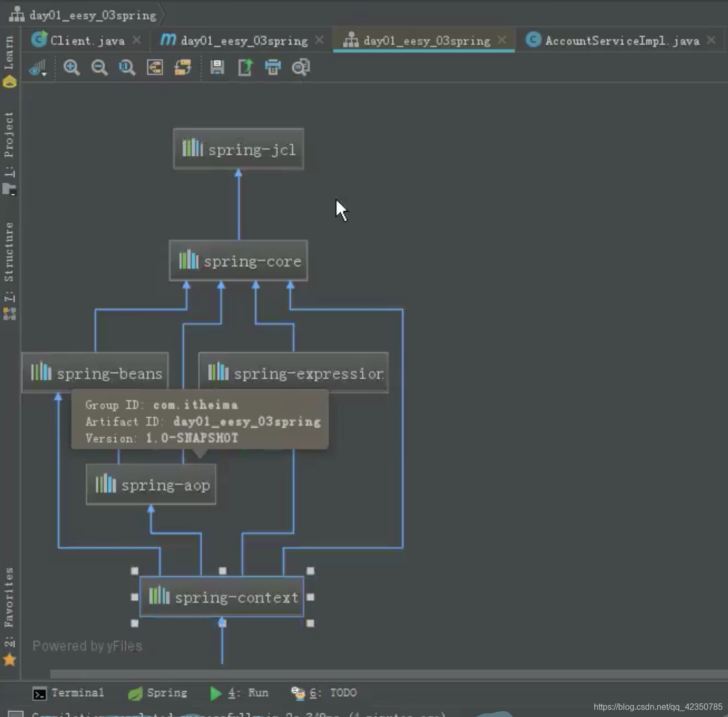Click the fit content icon
Viewport: 728px width, 717px height.
coord(155,67)
